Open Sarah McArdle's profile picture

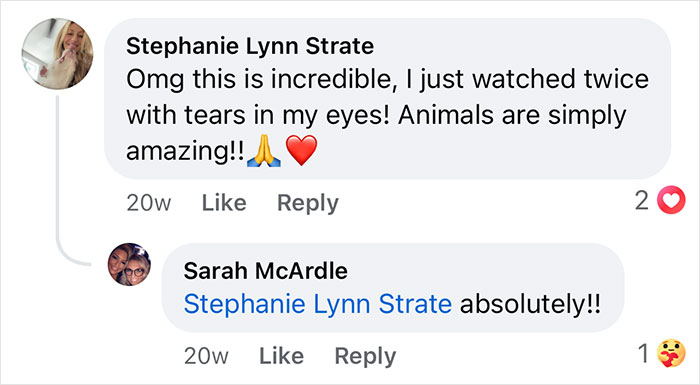129,264
